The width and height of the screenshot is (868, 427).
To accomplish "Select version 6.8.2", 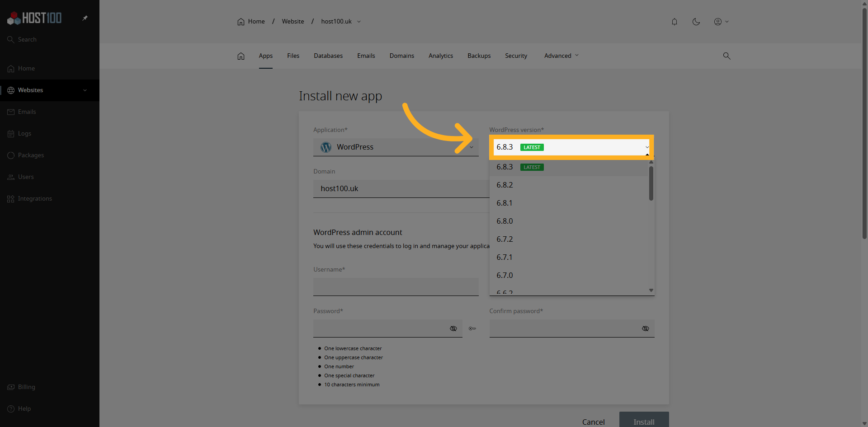I will 569,185.
